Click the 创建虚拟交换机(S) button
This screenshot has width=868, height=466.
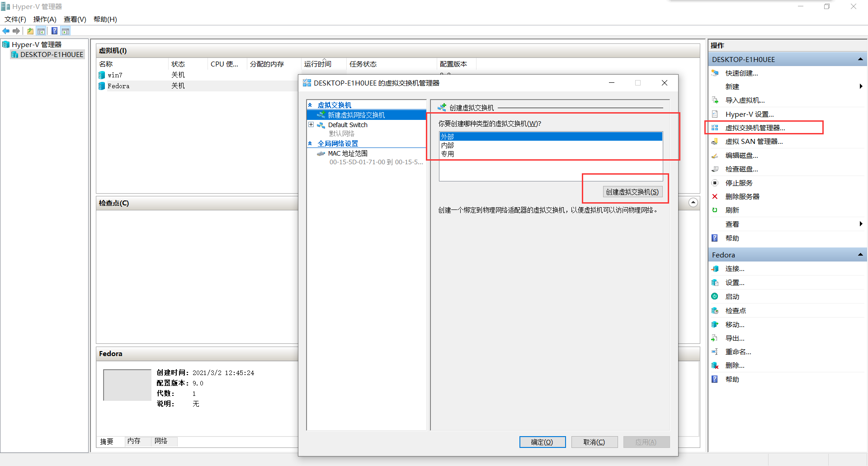[x=632, y=192]
